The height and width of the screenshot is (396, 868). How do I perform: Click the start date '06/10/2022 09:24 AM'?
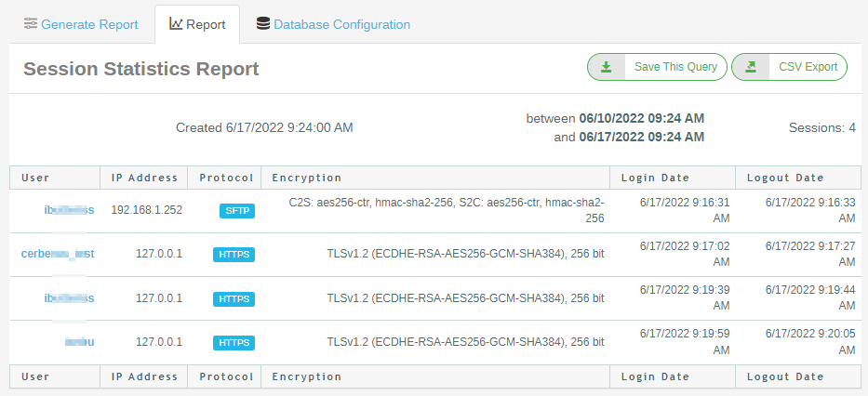642,118
